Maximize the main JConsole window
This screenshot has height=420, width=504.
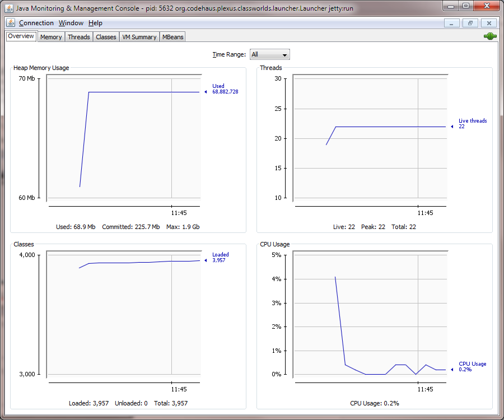point(466,6)
